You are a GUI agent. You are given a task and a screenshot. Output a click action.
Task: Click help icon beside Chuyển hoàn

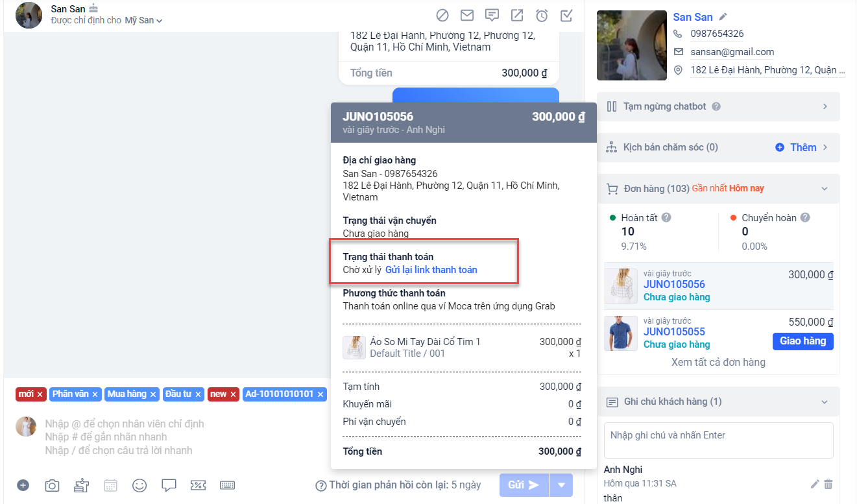pyautogui.click(x=805, y=218)
